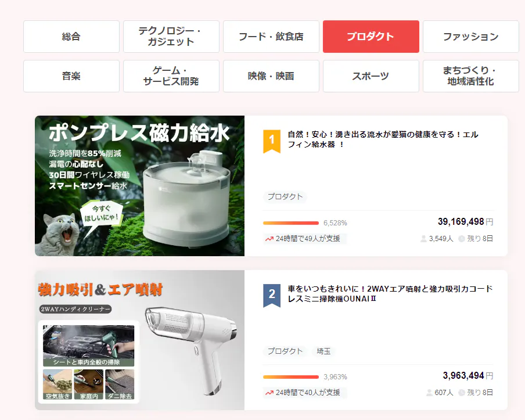
Task: Open the ポンプレス磁力給水 product thumbnail
Action: click(x=139, y=186)
